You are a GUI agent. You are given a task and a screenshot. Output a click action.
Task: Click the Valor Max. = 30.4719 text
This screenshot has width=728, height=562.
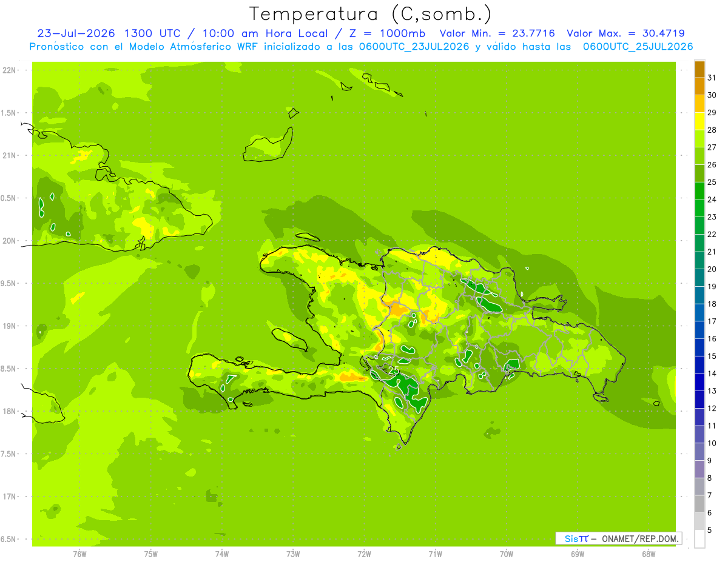click(x=625, y=33)
